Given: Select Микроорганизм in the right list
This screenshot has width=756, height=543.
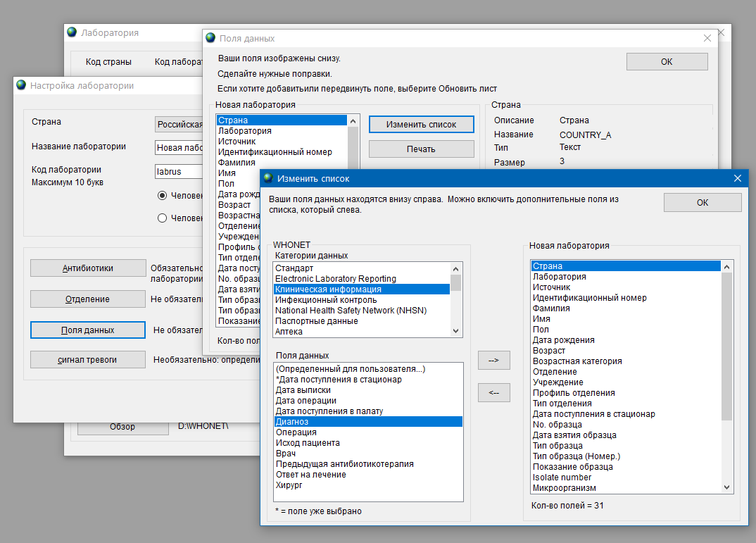Looking at the screenshot, I should (x=626, y=489).
